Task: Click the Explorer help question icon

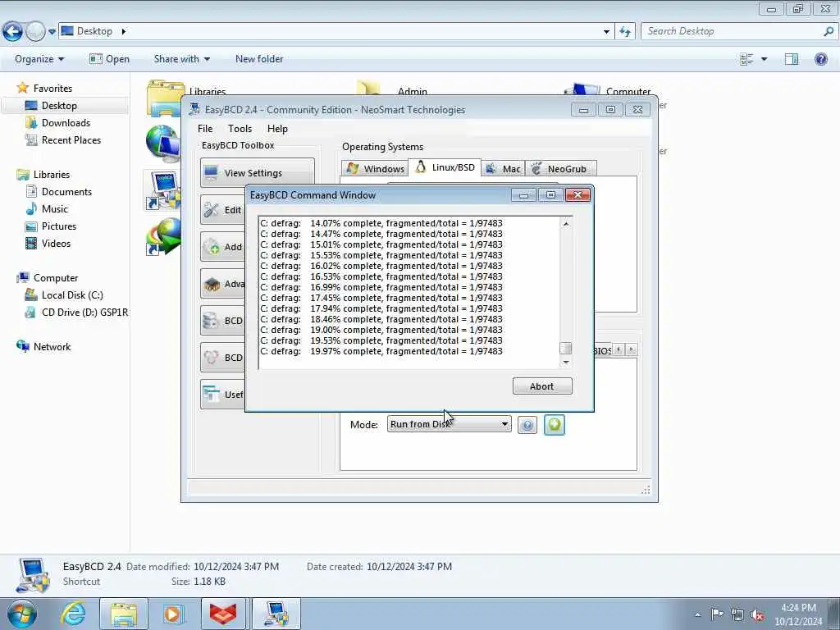Action: (820, 59)
